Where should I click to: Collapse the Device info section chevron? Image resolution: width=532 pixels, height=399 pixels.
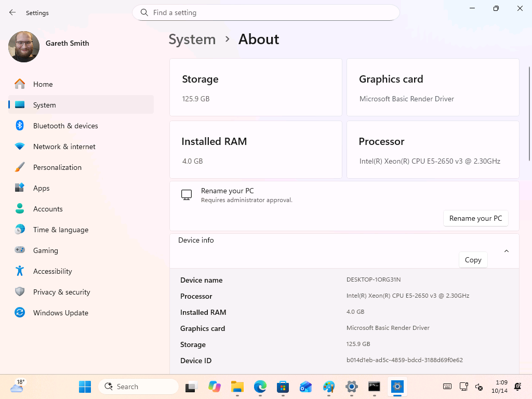click(x=506, y=251)
